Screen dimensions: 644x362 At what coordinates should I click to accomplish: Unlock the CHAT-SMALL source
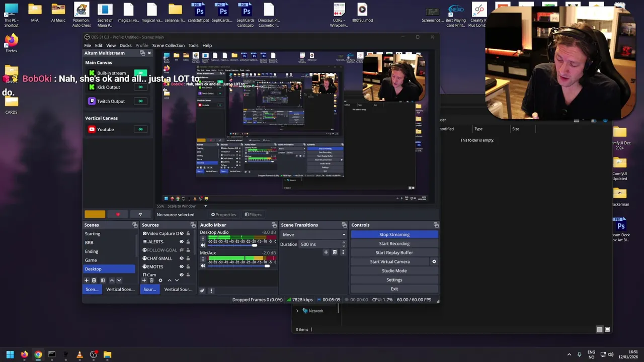pyautogui.click(x=188, y=258)
